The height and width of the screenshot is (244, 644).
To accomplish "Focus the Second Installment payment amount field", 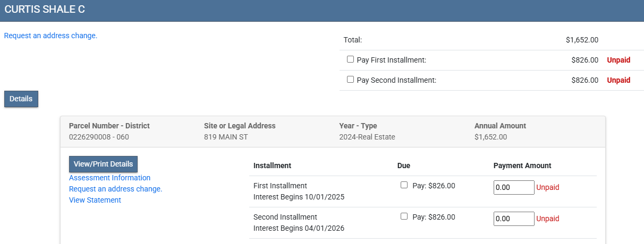I will [x=513, y=219].
